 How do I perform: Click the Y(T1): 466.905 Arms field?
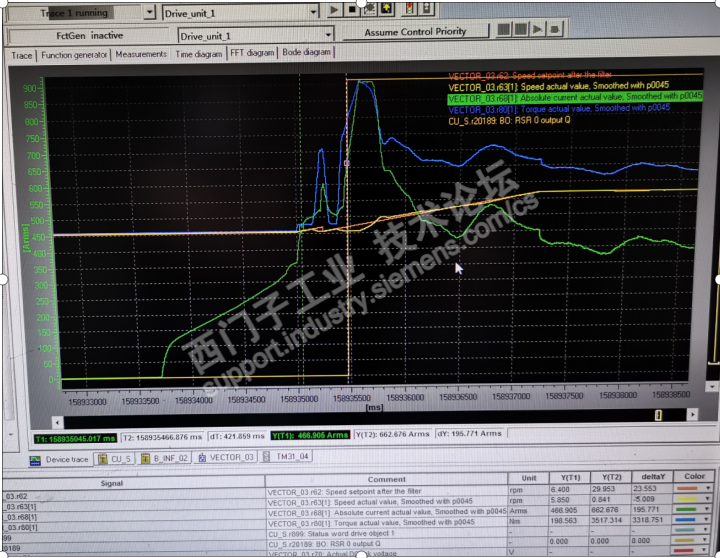click(310, 435)
